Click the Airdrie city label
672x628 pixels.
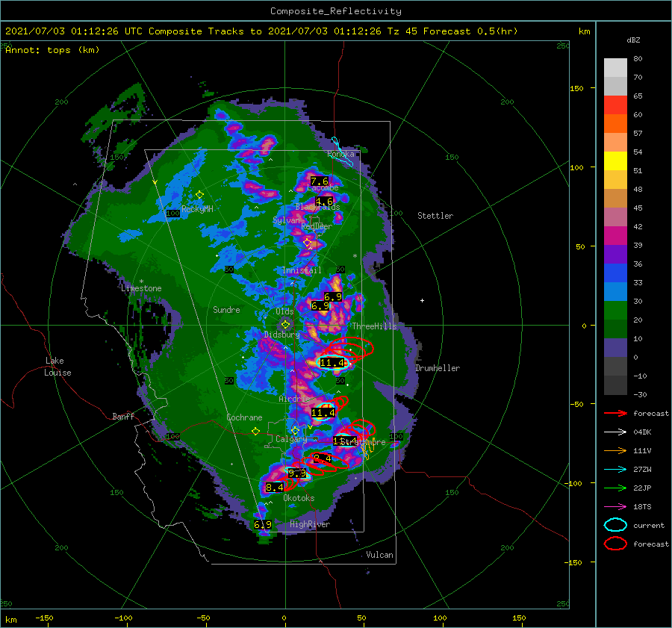coord(293,399)
